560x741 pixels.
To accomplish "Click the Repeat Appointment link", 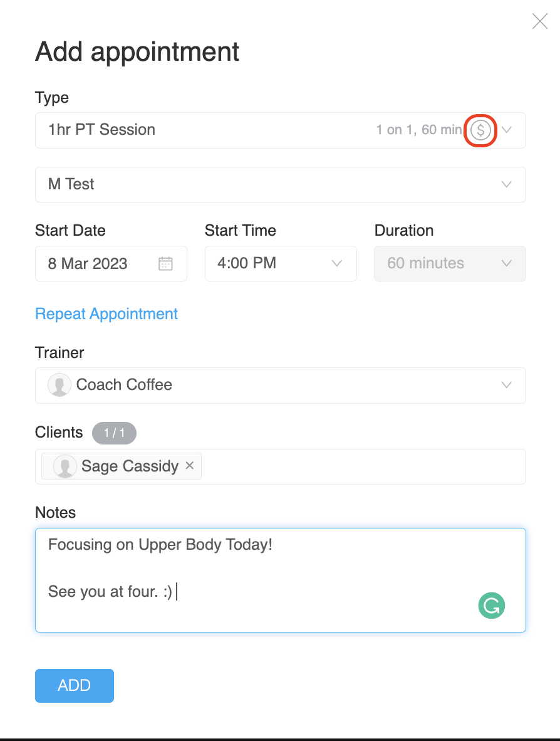I will (106, 313).
